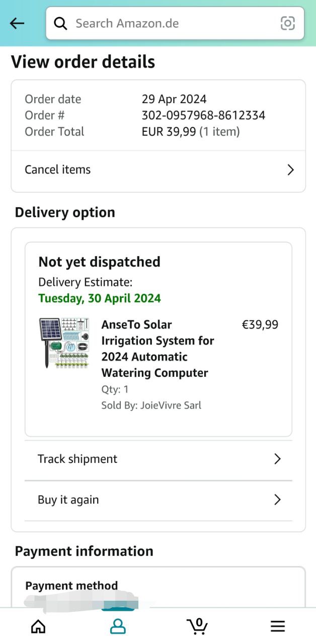316x644 pixels.
Task: Select the Cancel items label
Action: [58, 170]
